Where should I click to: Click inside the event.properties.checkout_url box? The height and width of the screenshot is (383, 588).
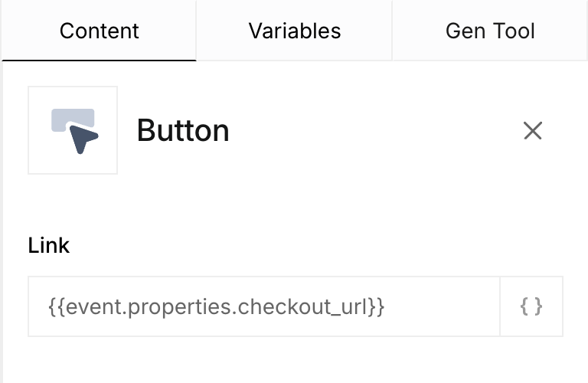coord(264,306)
